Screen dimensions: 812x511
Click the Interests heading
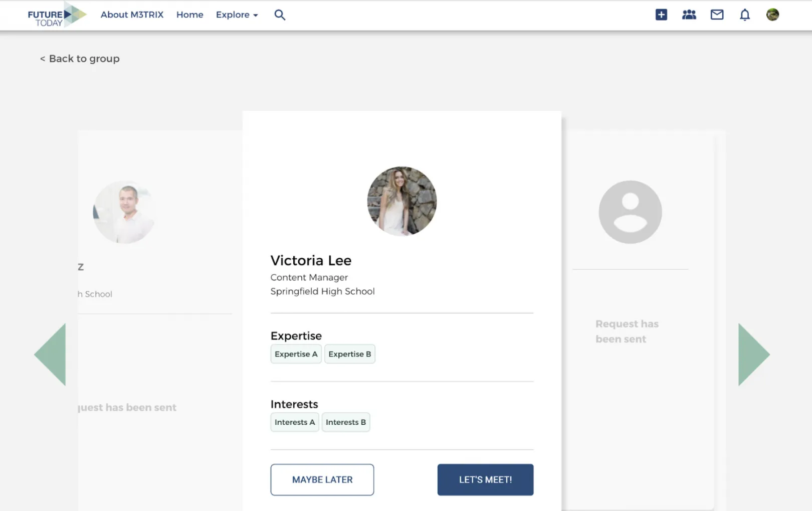pyautogui.click(x=294, y=404)
